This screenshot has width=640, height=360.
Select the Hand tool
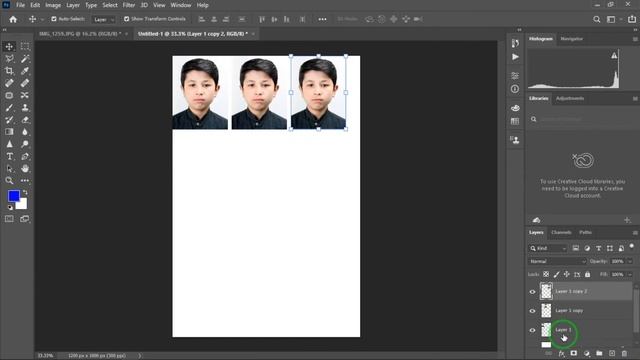25,169
